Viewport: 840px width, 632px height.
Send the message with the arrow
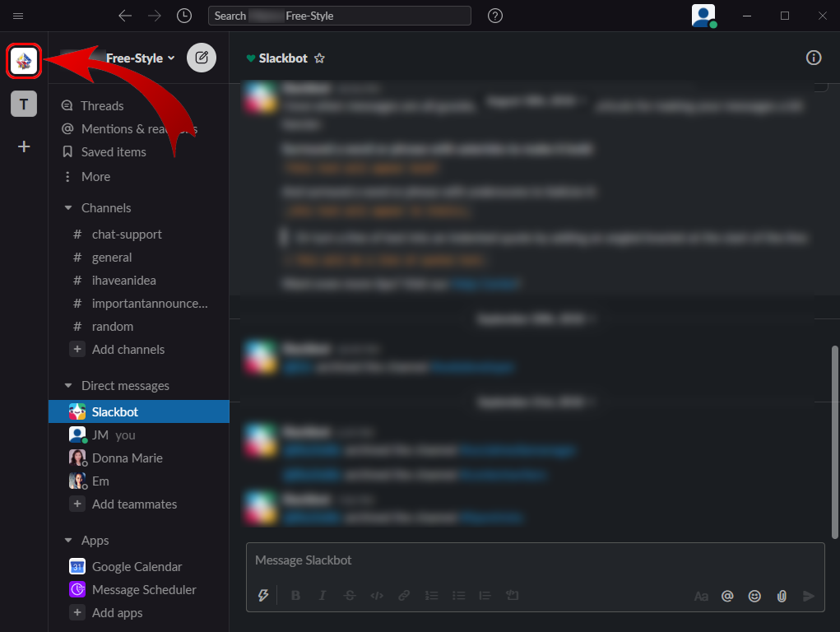(809, 596)
